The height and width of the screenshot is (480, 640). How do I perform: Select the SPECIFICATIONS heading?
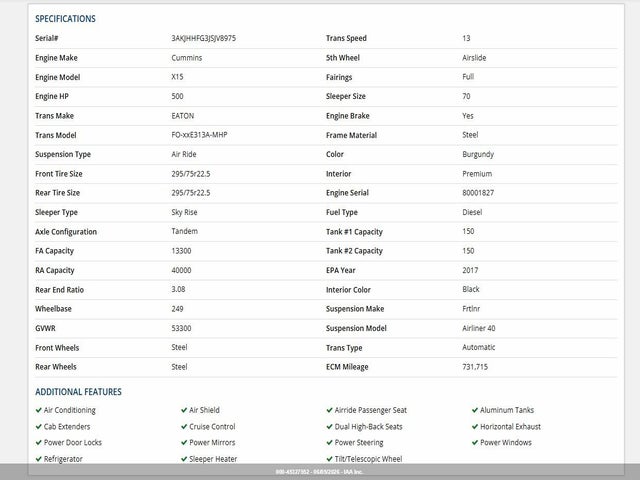(x=65, y=19)
